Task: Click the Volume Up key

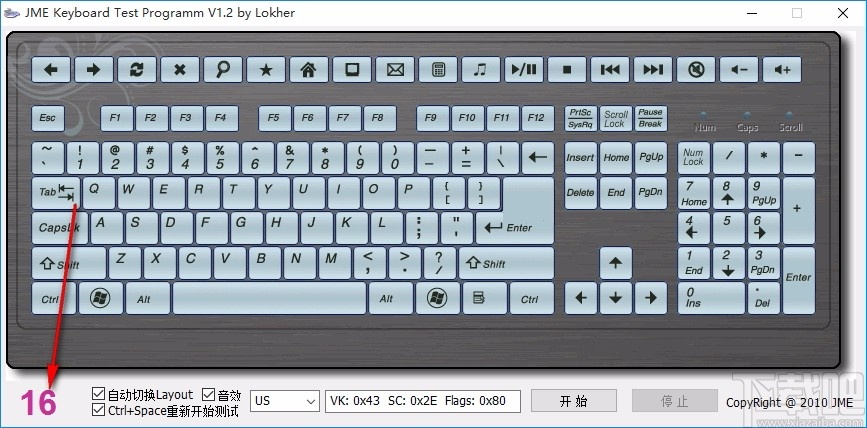Action: 782,70
